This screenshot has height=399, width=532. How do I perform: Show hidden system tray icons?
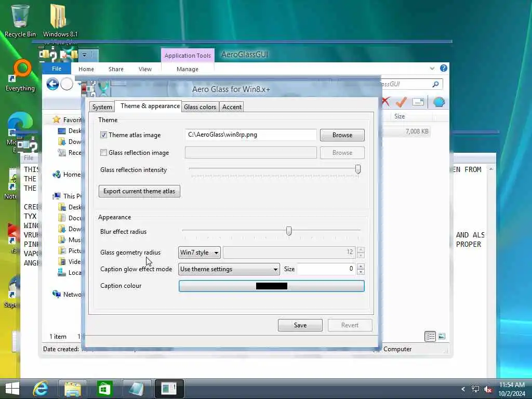pos(463,389)
